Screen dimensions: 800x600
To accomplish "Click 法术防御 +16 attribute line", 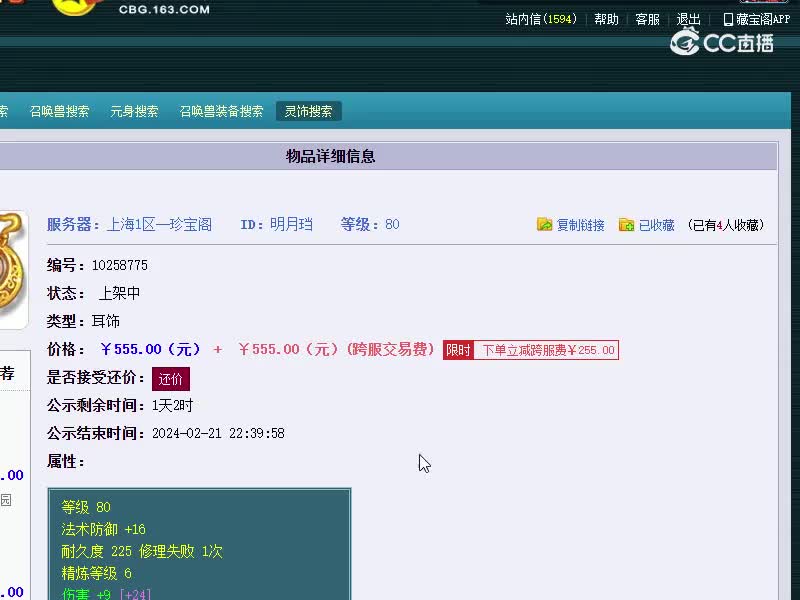I will [x=104, y=529].
